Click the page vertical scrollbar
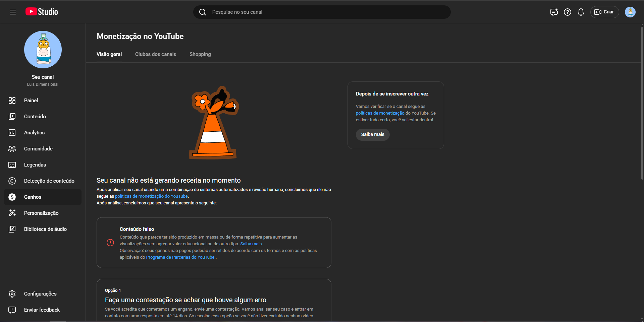Image resolution: width=644 pixels, height=322 pixels. click(642, 101)
